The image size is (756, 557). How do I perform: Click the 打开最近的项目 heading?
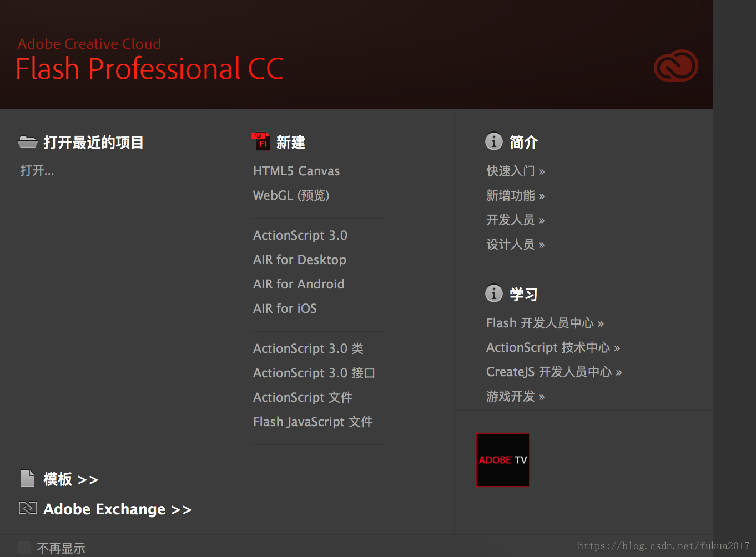[93, 143]
